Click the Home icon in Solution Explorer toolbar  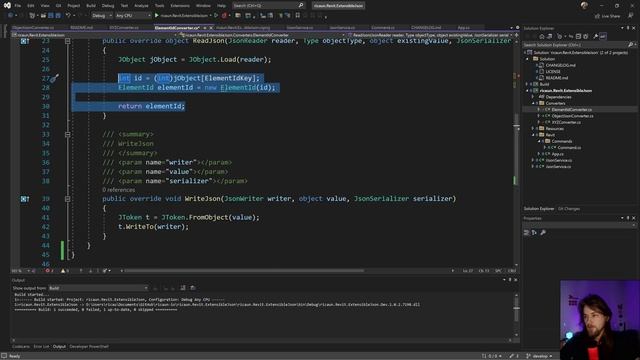[542, 36]
